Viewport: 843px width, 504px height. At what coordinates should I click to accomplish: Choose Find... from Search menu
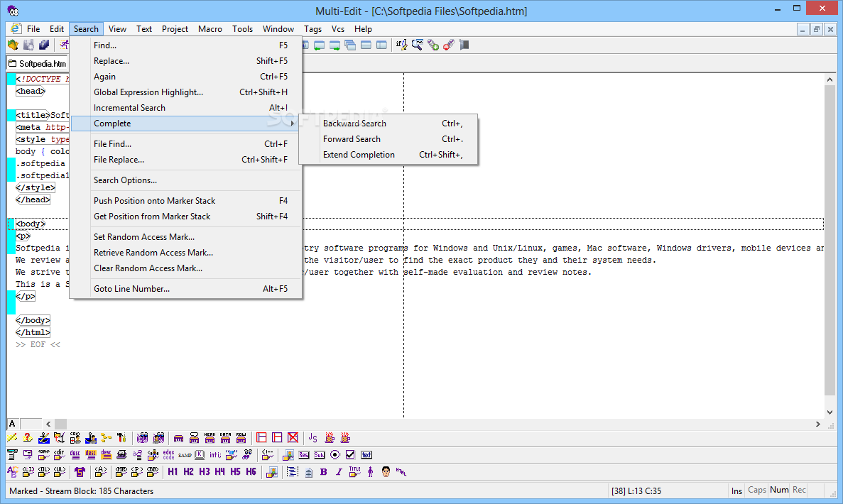click(x=186, y=45)
